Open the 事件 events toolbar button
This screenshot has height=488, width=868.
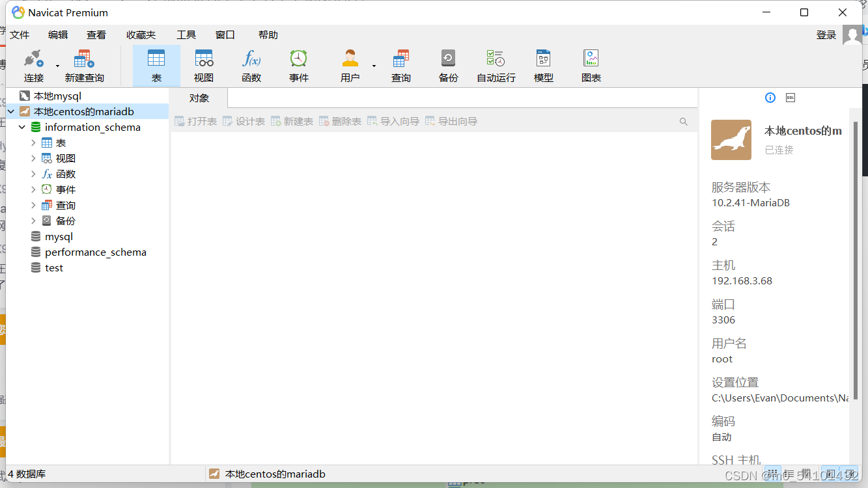point(299,66)
